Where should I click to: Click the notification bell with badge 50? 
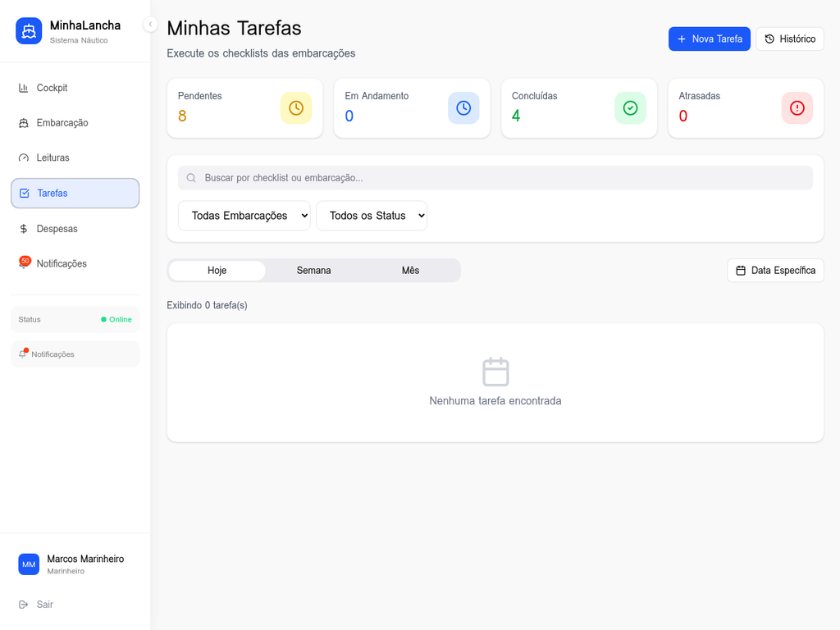24,263
